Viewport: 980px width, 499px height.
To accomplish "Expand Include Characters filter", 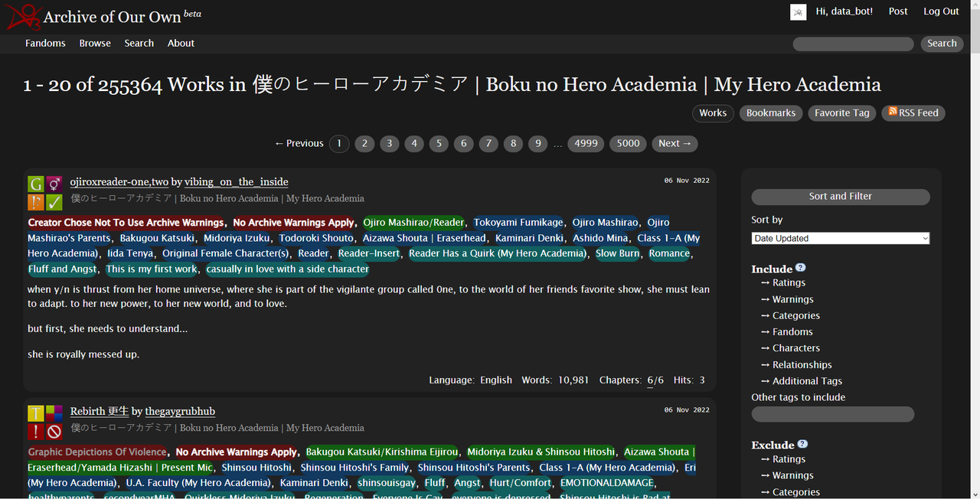I will pos(790,347).
